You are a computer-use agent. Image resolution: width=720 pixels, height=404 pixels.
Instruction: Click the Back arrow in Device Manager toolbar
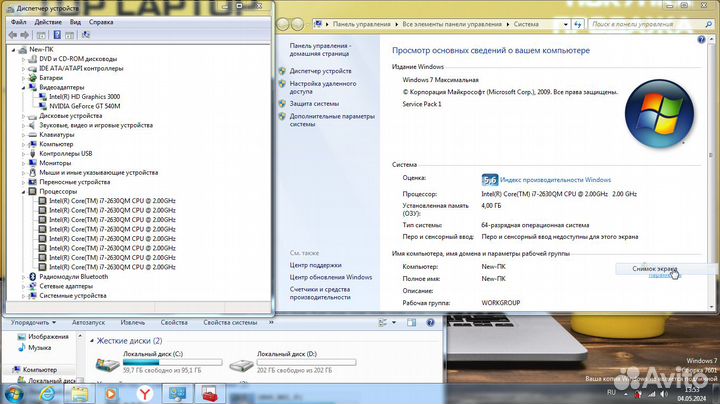(13, 35)
